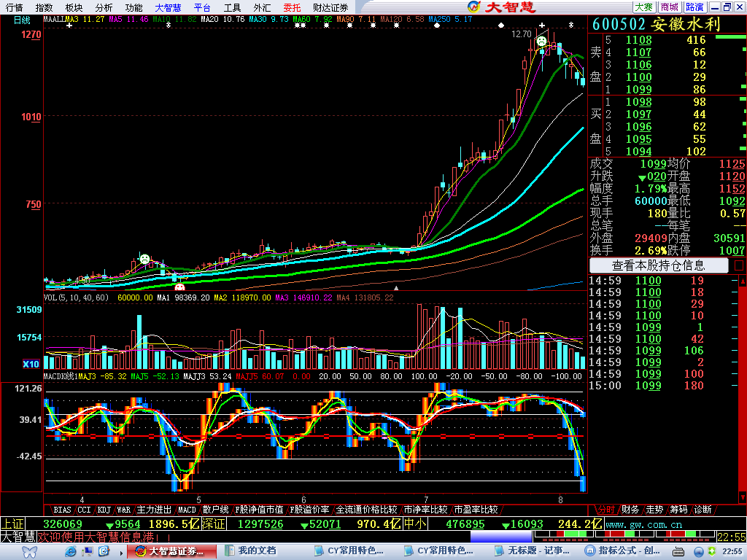Open the www.gw.com.cn link
Screen dimensions: 747x560
(x=643, y=524)
